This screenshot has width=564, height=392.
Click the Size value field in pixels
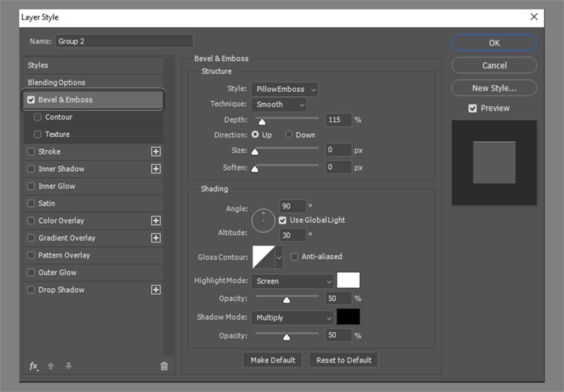(338, 150)
